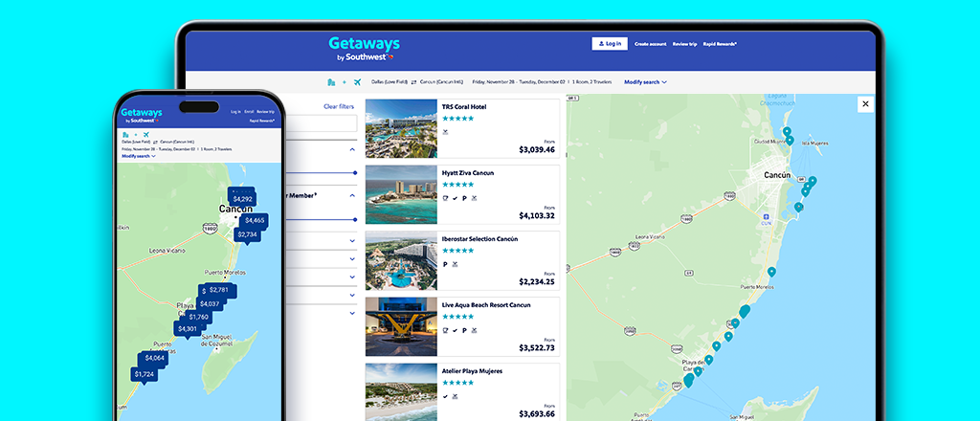Expand the second collapsed filter section chevron

click(x=352, y=258)
